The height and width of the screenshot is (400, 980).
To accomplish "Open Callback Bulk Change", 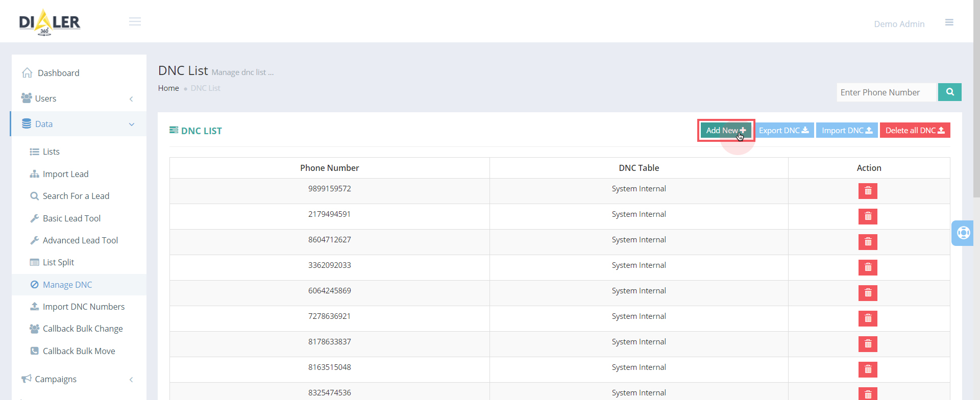I will [83, 329].
